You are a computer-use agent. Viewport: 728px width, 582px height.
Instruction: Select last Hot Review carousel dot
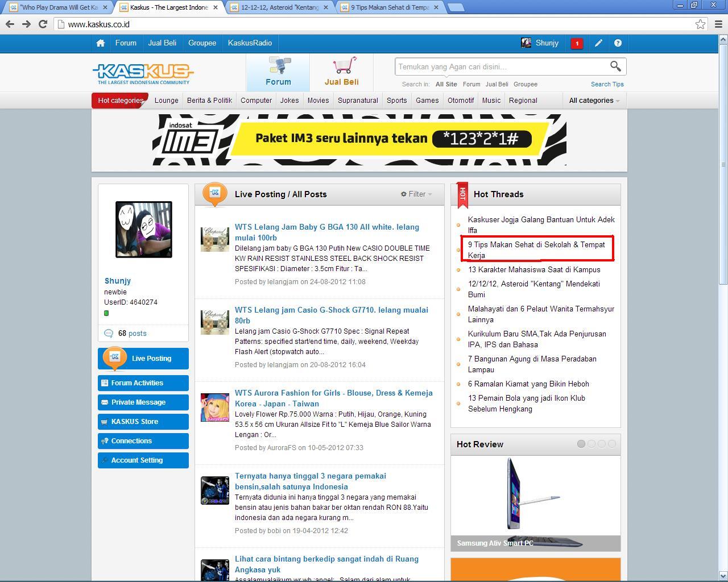[612, 444]
